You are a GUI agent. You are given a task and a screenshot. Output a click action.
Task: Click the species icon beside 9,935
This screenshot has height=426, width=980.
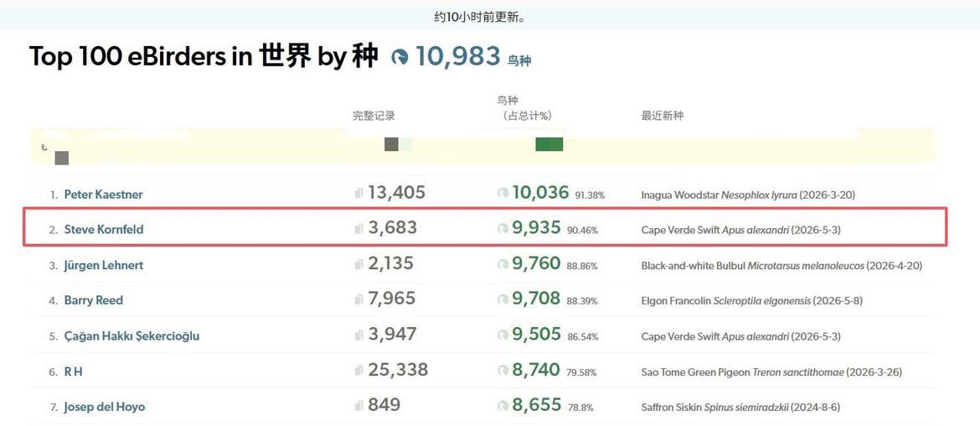(x=503, y=229)
